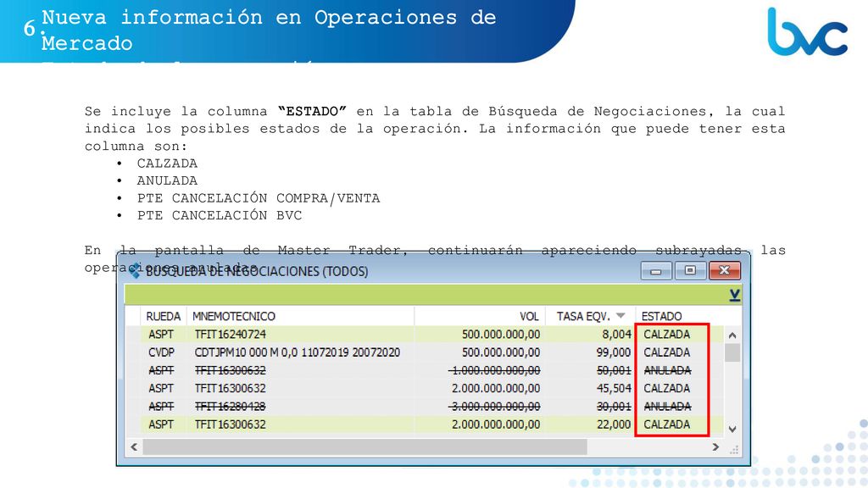Click the Búsqueda de Negociaciones window icon
The image size is (868, 488).
(135, 270)
